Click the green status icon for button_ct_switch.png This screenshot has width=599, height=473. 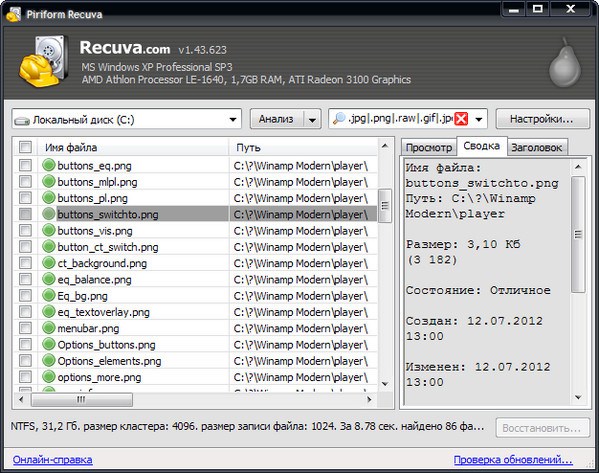point(49,247)
